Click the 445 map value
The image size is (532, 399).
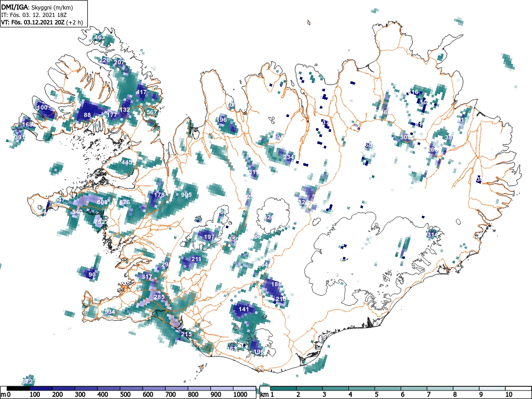127,162
